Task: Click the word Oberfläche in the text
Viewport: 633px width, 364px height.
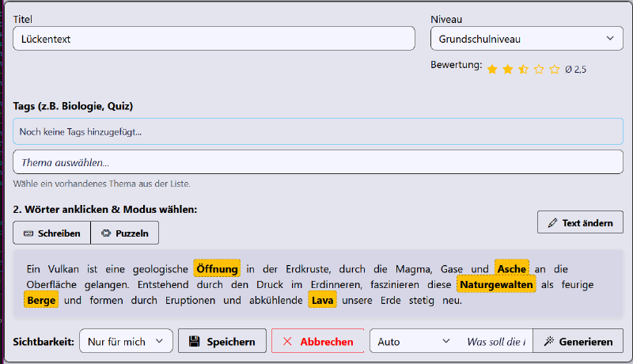Action: tap(51, 285)
